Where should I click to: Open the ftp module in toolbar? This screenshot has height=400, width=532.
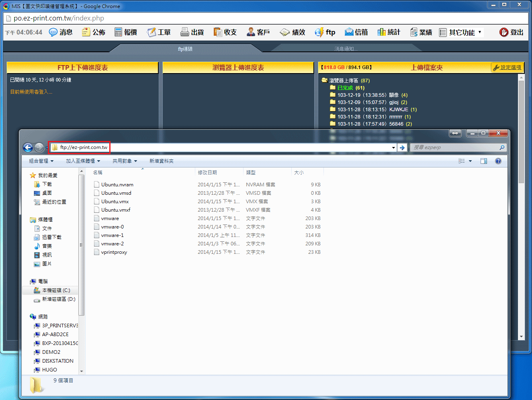(325, 32)
